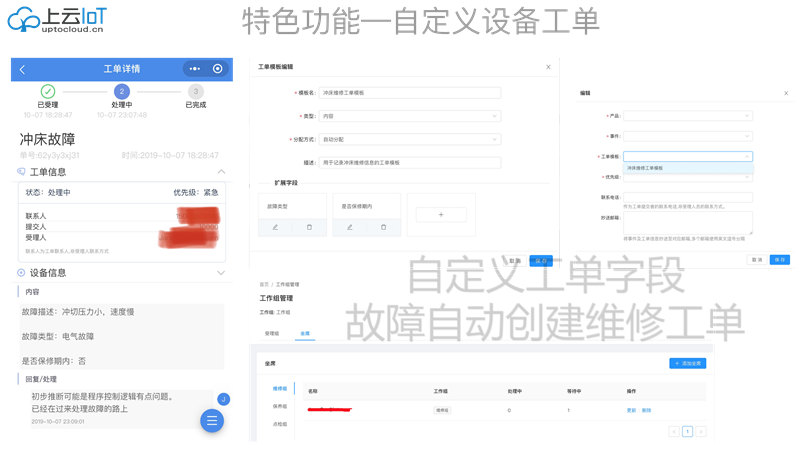Click the edit pencil under 故障类型 field
The image size is (800, 450).
pyautogui.click(x=276, y=228)
